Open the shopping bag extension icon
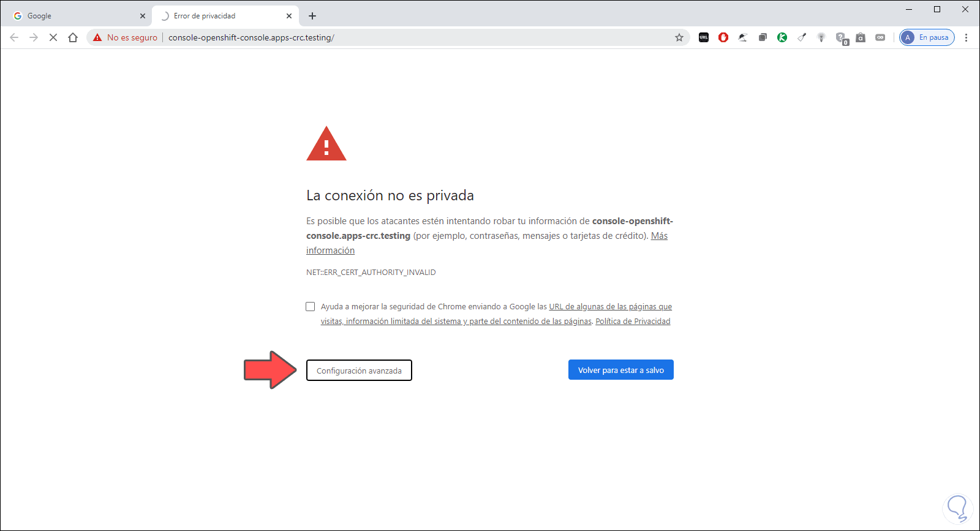The height and width of the screenshot is (531, 980). [x=861, y=37]
